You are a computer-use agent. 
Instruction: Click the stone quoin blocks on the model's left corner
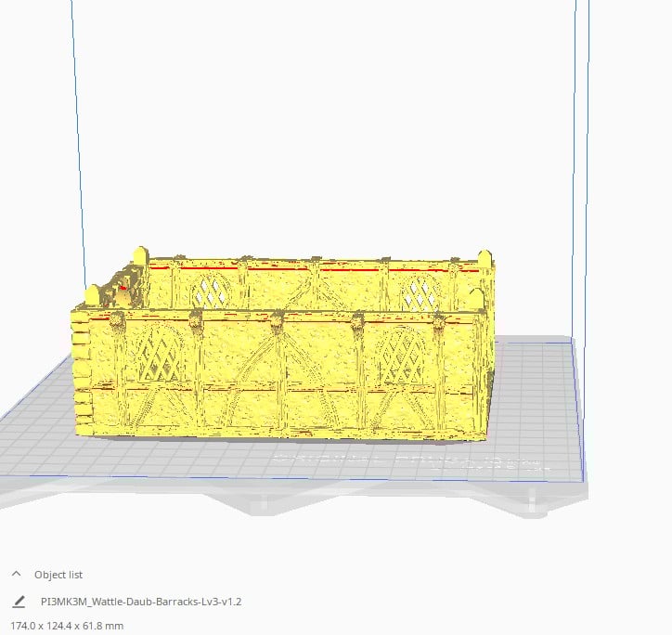click(82, 369)
